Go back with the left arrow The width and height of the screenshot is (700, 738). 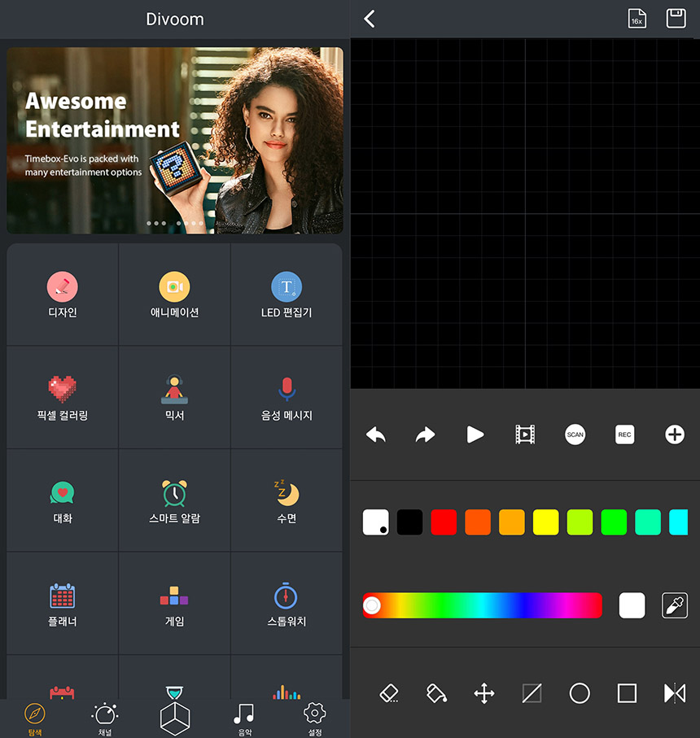(x=370, y=19)
